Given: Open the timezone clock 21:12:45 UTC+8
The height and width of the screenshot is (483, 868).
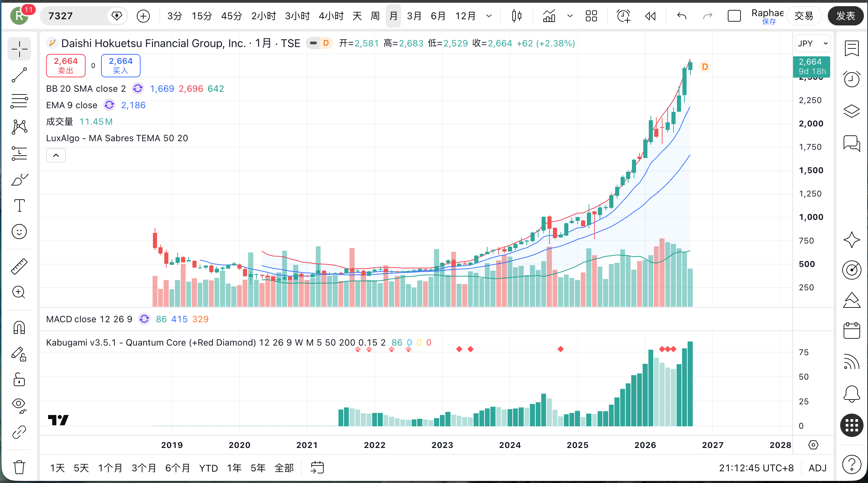Looking at the screenshot, I should (756, 468).
